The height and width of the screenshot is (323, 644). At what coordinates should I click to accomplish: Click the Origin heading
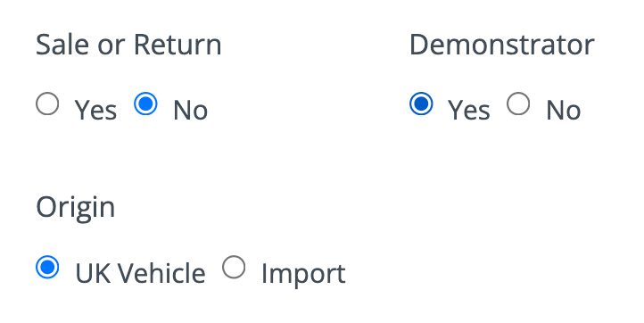coord(76,208)
